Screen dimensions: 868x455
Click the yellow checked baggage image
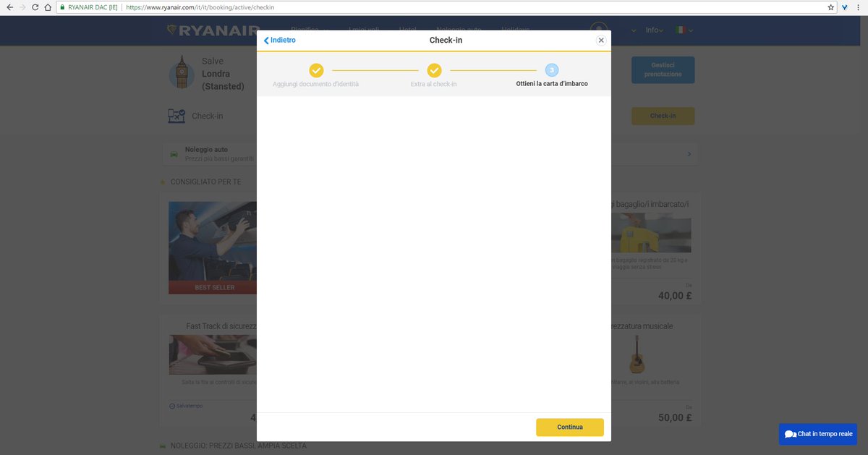tap(651, 233)
